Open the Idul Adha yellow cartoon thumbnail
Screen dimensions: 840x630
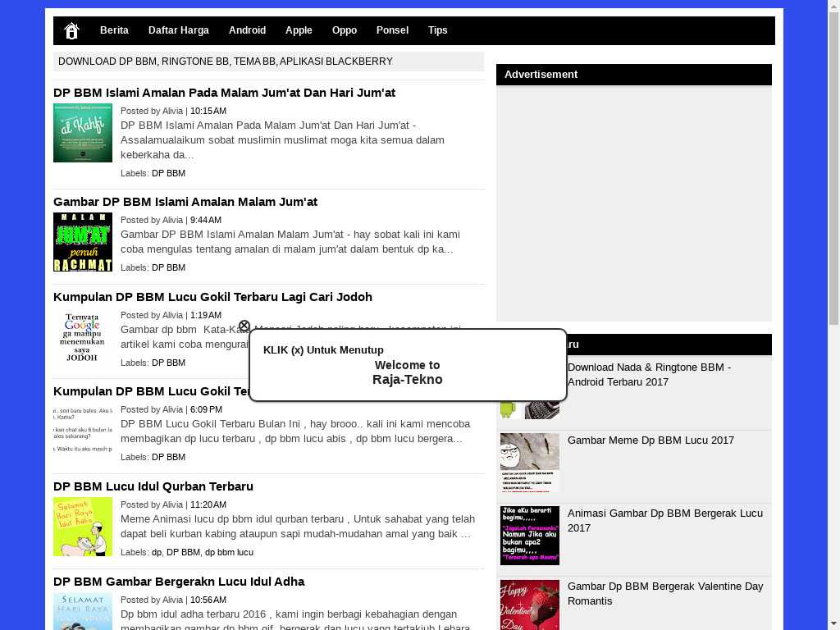83,527
